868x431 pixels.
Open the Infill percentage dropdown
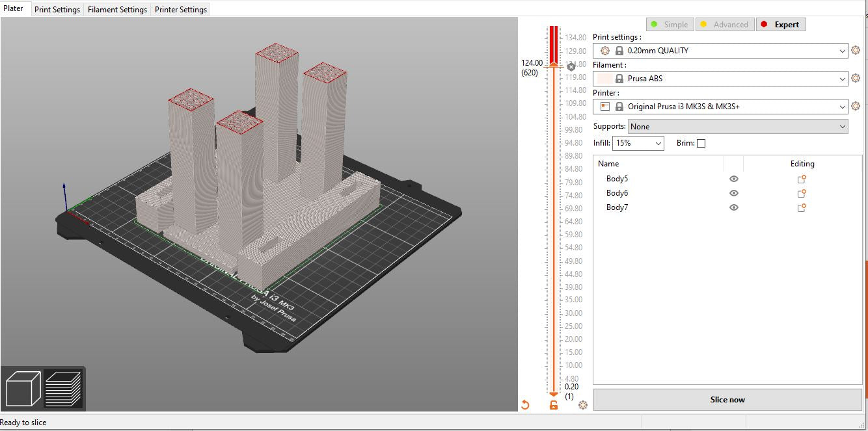658,144
